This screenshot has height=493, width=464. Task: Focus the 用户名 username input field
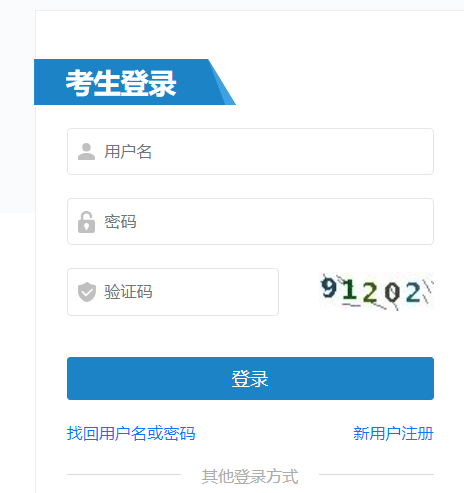pyautogui.click(x=250, y=151)
